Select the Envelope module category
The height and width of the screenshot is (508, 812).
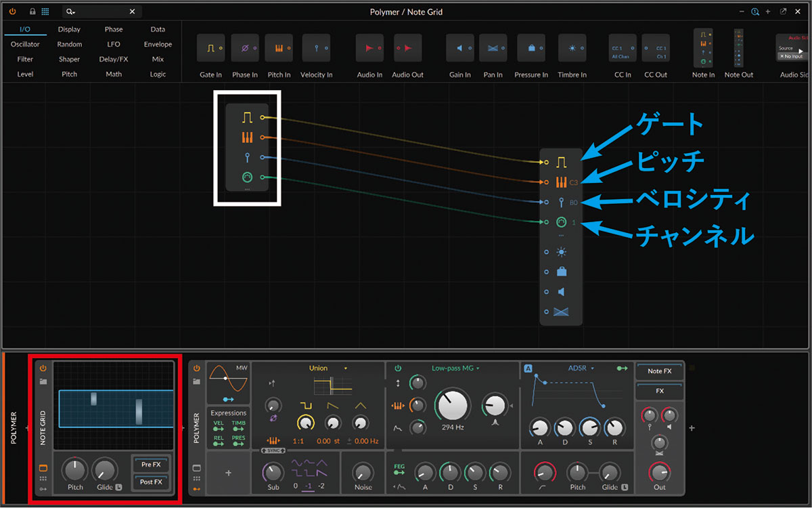[x=158, y=44]
